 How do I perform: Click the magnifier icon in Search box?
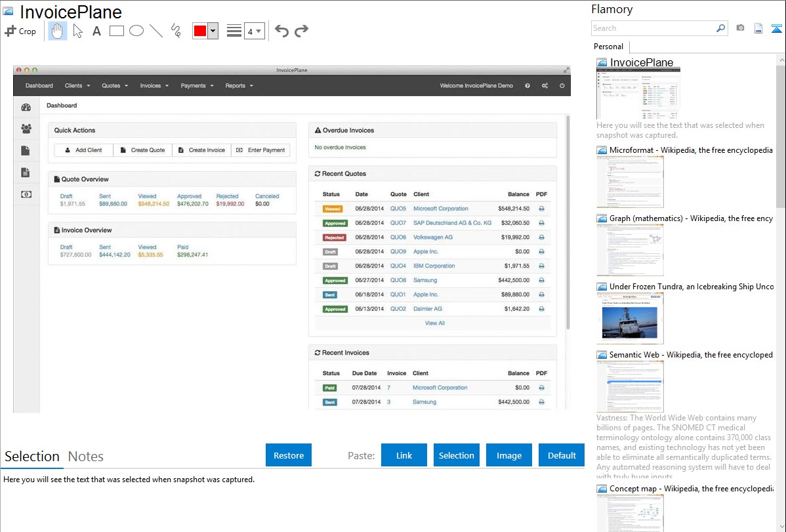[720, 28]
